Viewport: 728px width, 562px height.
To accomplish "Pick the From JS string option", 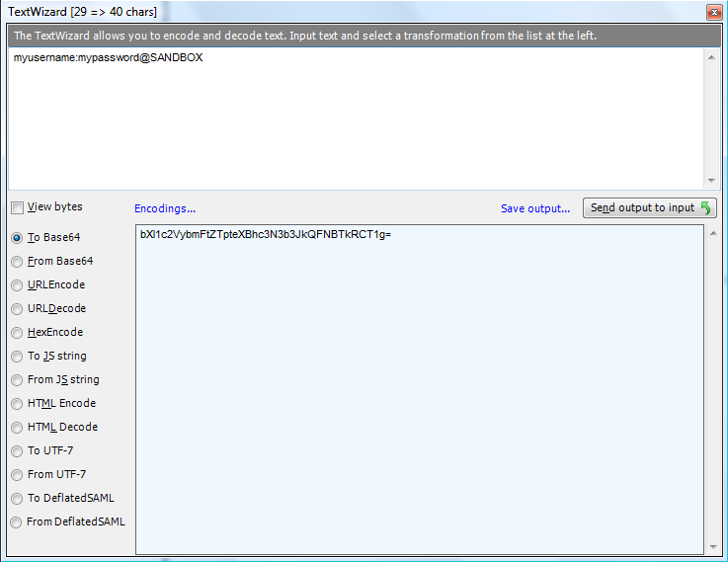I will 17,380.
